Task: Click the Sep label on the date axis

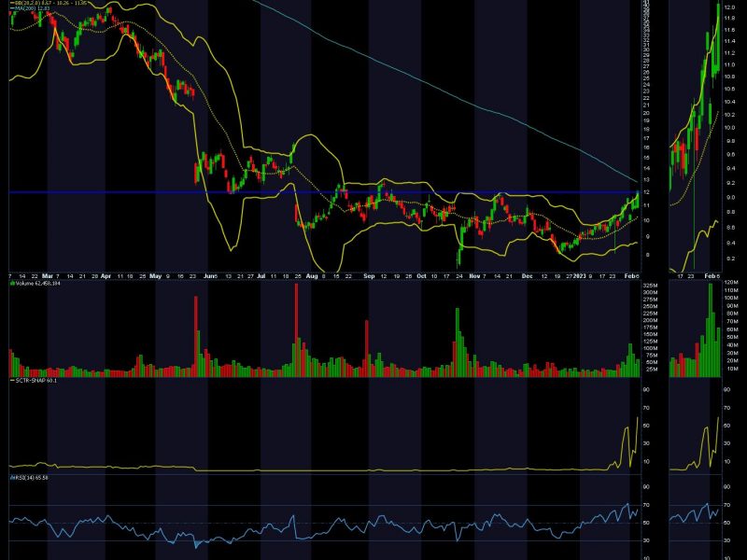Action: coord(369,276)
